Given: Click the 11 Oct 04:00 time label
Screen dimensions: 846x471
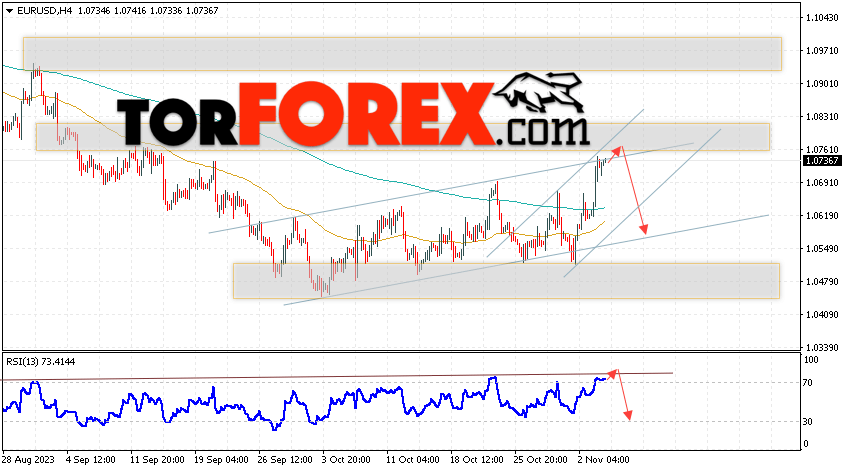Looking at the screenshot, I should click(x=413, y=460).
